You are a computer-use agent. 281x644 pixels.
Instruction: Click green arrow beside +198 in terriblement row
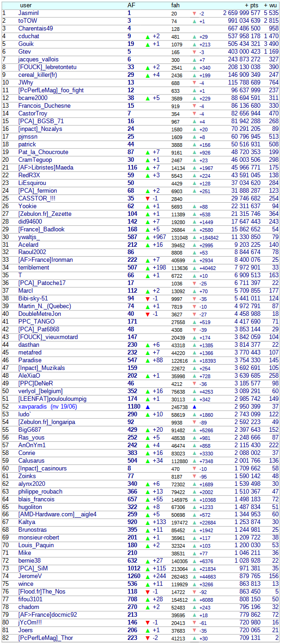click(x=148, y=268)
